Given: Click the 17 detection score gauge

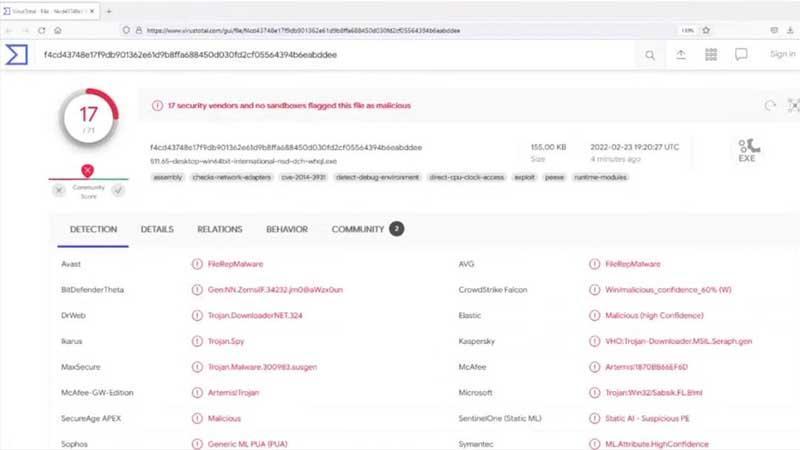Looking at the screenshot, I should pos(89,118).
